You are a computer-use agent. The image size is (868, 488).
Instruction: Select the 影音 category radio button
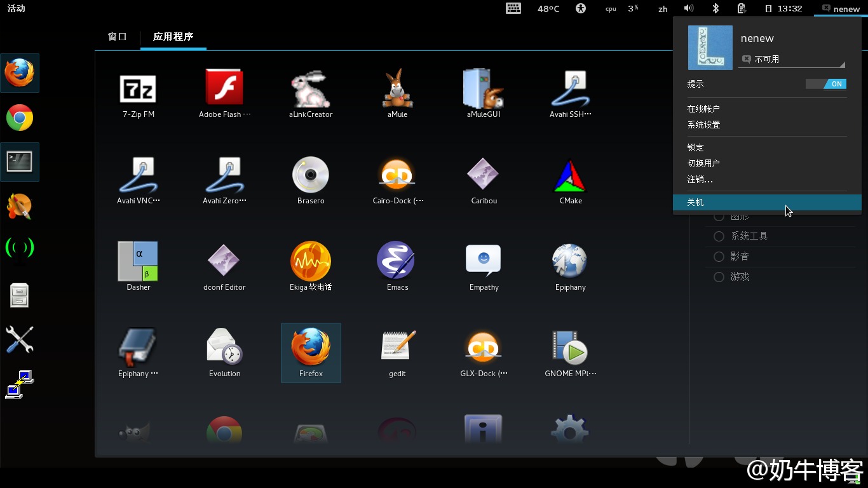tap(719, 257)
